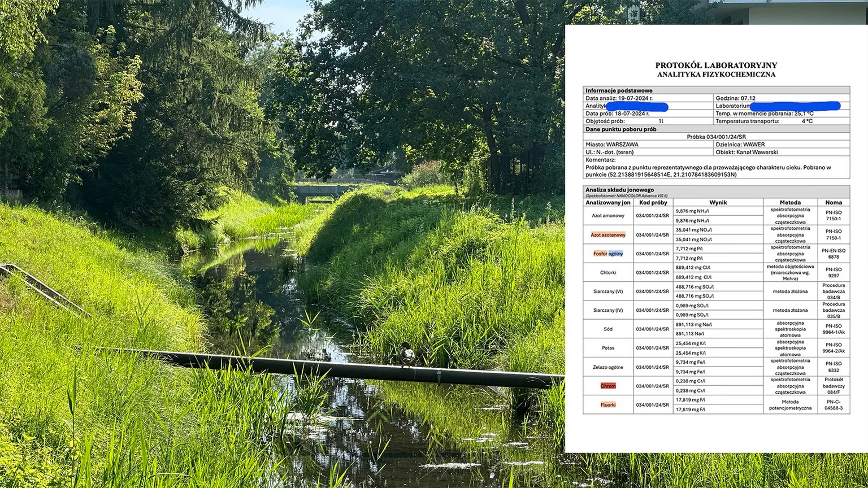Click the 'Metoda' column header
This screenshot has width=868, height=488.
[x=790, y=202]
